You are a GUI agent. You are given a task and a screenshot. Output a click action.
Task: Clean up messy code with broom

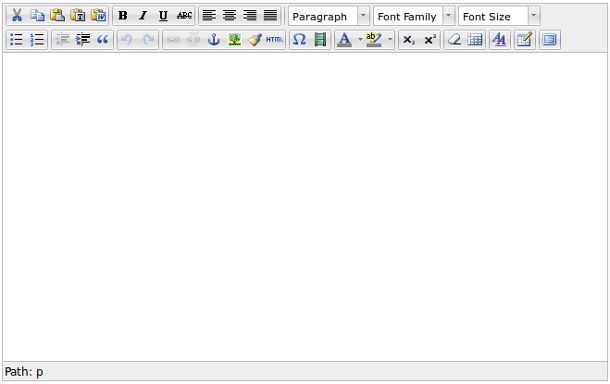(x=254, y=40)
